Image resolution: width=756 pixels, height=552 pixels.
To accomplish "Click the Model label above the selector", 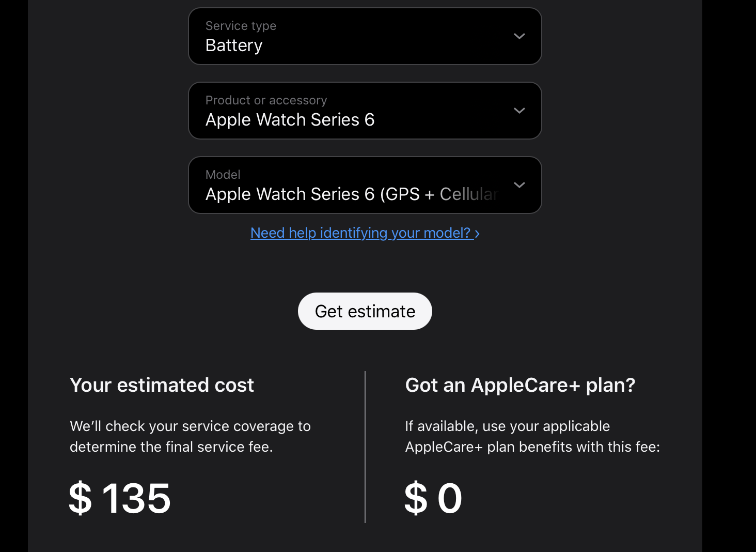I will click(x=223, y=175).
